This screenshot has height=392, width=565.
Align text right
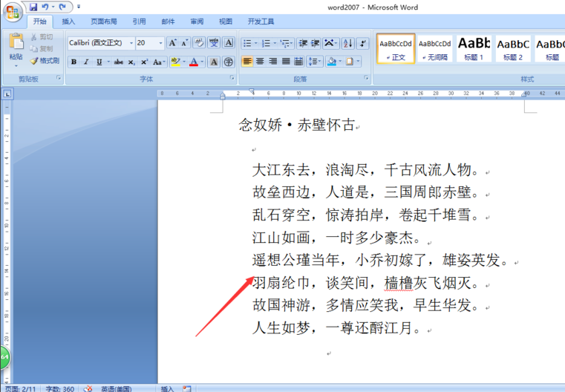pos(273,62)
